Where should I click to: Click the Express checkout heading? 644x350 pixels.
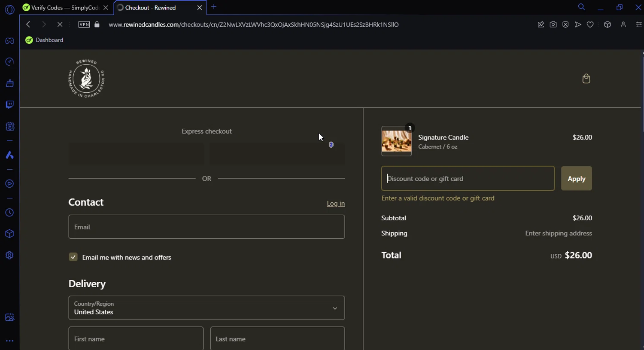click(207, 131)
